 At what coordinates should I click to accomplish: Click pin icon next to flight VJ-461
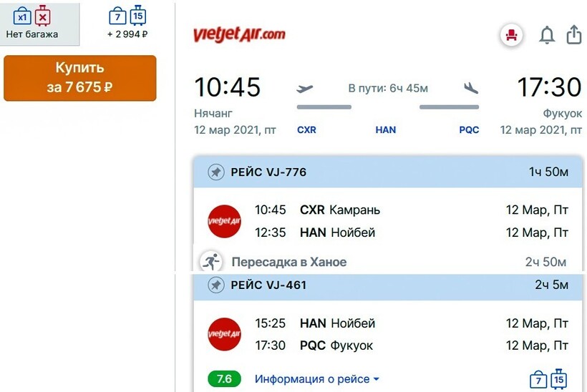click(x=215, y=285)
